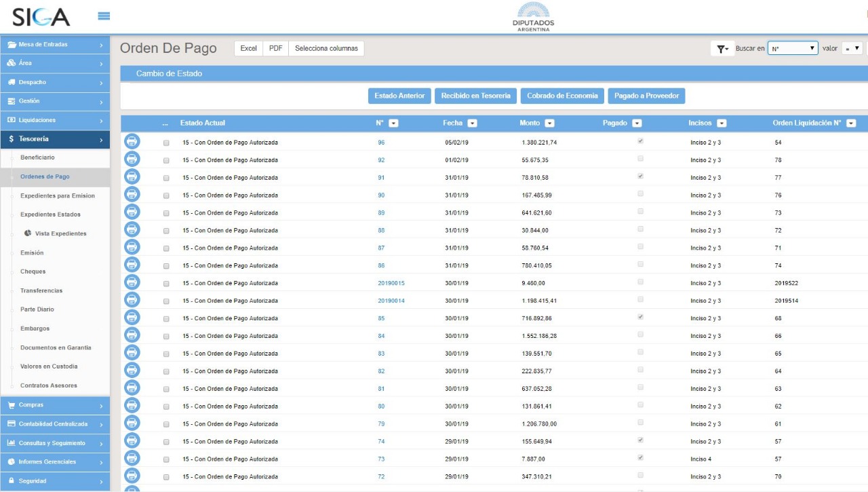This screenshot has height=492, width=868.
Task: Open order 20190014 link
Action: [x=391, y=301]
